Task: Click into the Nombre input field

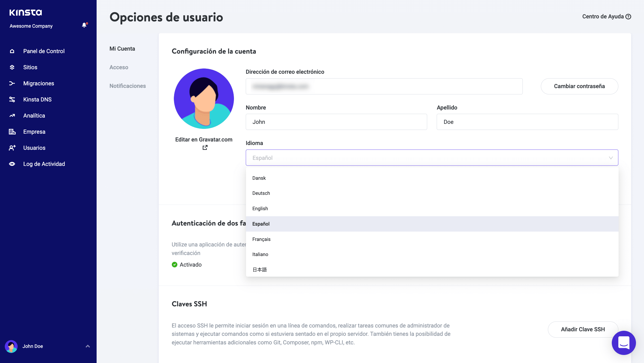Action: (336, 122)
